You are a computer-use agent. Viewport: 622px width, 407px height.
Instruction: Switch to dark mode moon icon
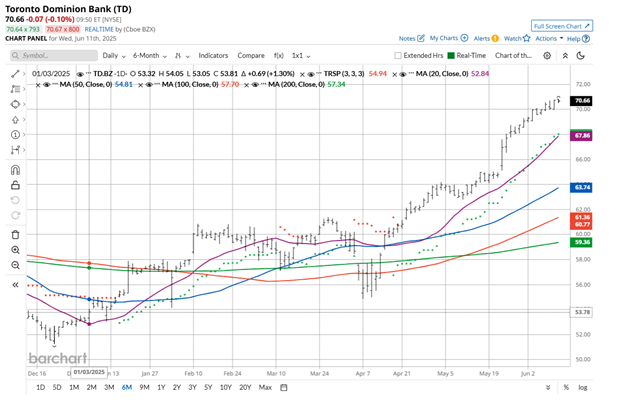tap(581, 56)
